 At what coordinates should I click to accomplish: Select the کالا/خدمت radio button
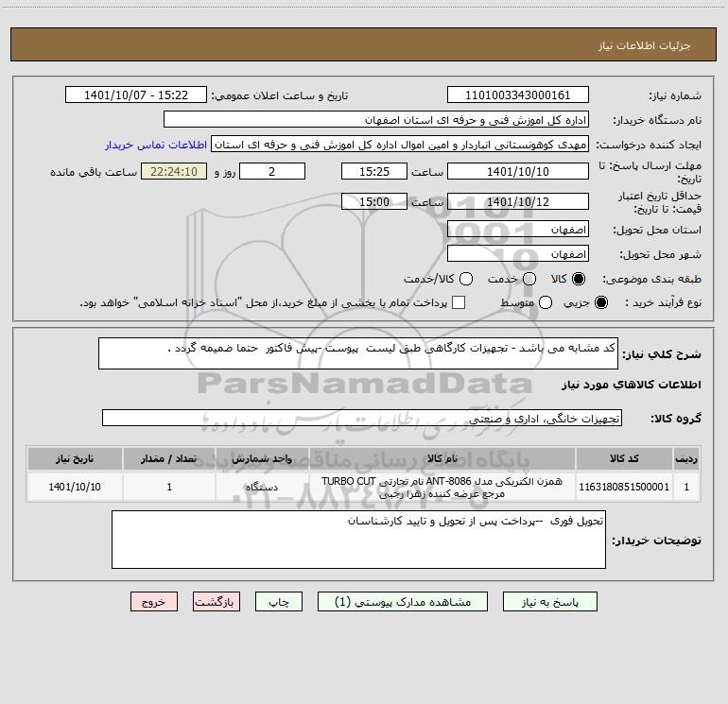[466, 279]
